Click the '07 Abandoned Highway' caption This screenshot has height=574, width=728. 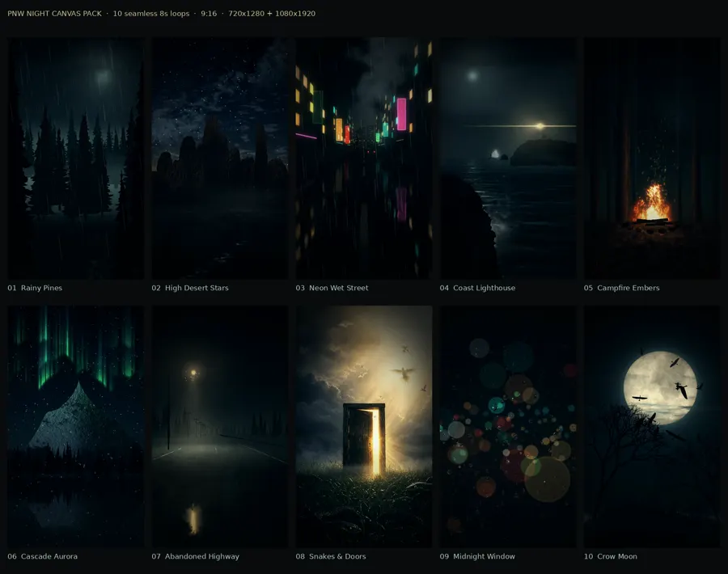196,556
